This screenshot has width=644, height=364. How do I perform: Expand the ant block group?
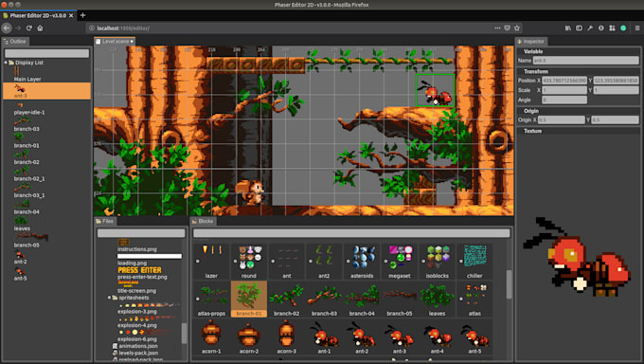tap(273, 262)
